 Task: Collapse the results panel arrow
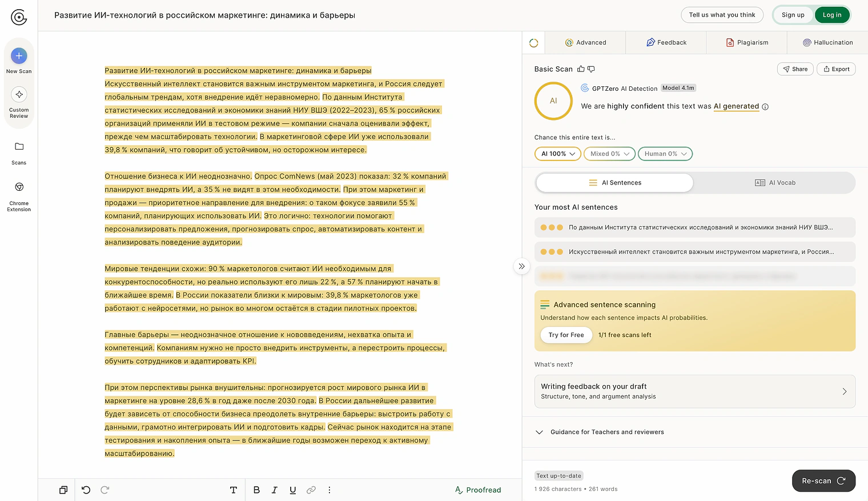pyautogui.click(x=521, y=266)
